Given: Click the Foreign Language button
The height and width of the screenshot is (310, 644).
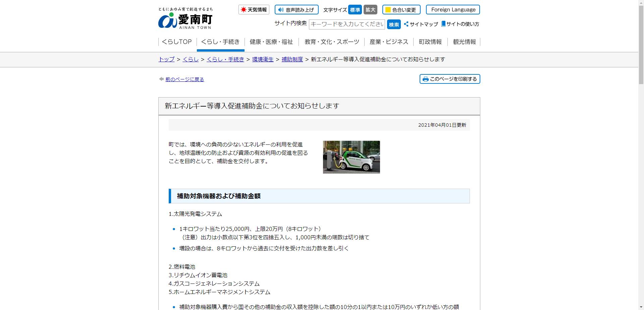Looking at the screenshot, I should click(x=453, y=9).
